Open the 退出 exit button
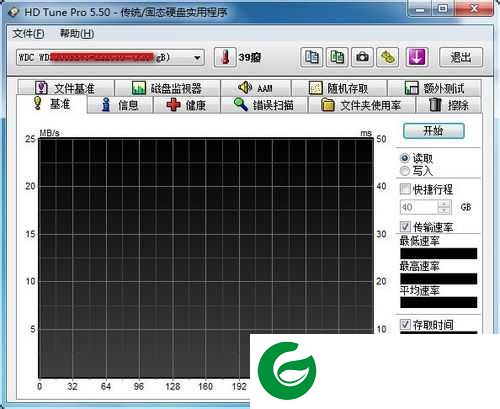 pos(461,57)
